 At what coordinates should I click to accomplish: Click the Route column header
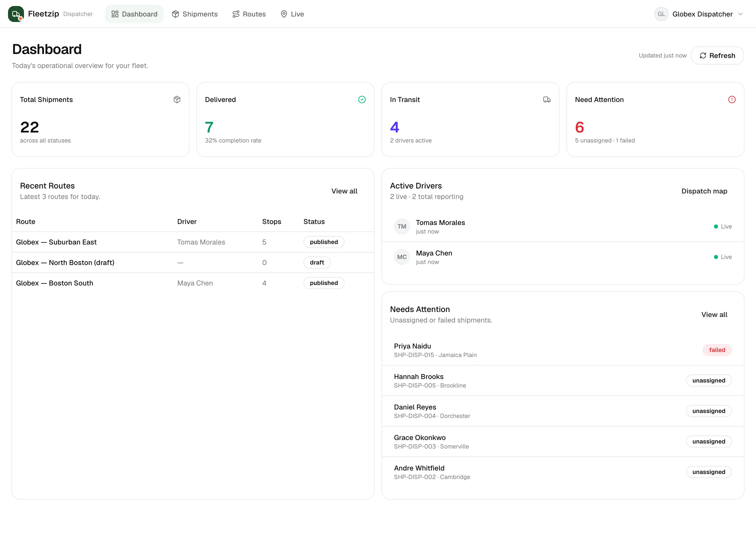[26, 222]
